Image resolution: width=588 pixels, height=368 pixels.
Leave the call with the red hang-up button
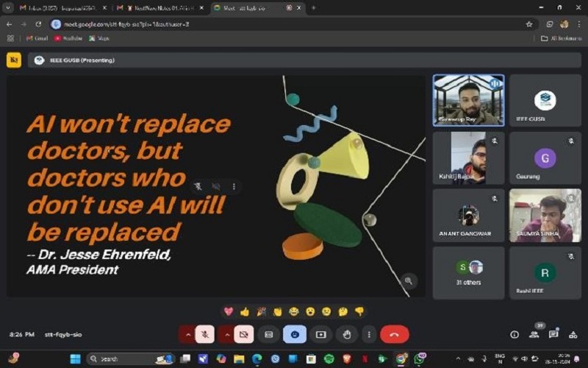click(394, 334)
